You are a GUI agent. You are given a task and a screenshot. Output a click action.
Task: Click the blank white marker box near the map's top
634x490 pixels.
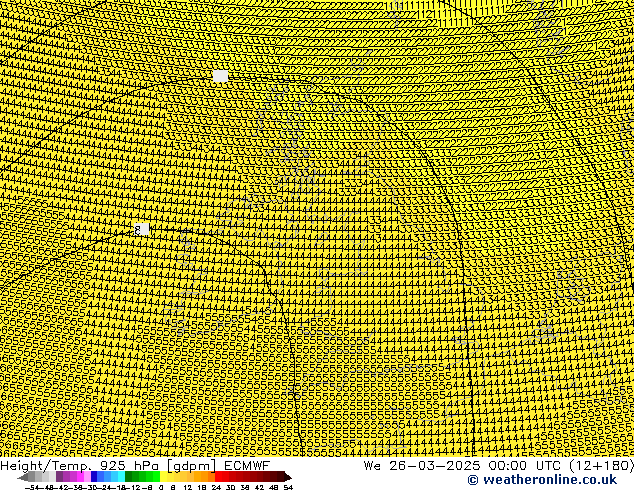click(220, 76)
